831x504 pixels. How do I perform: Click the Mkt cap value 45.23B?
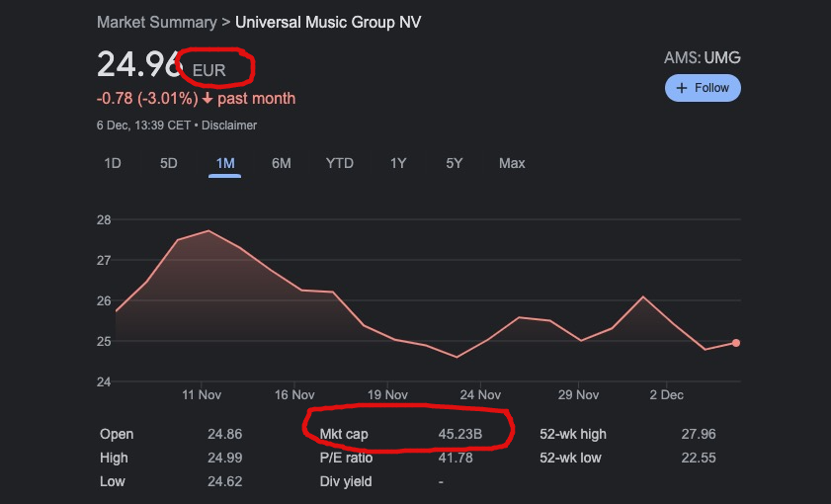pos(460,434)
